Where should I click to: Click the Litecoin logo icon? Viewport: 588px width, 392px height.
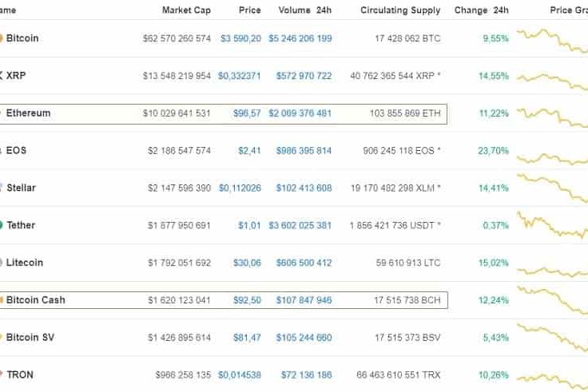pyautogui.click(x=2, y=263)
